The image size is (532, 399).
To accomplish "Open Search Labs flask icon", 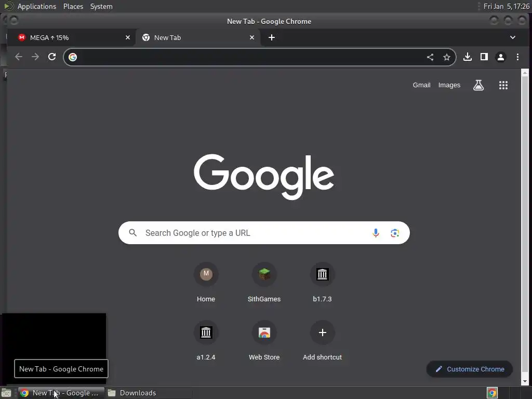I will [x=478, y=85].
